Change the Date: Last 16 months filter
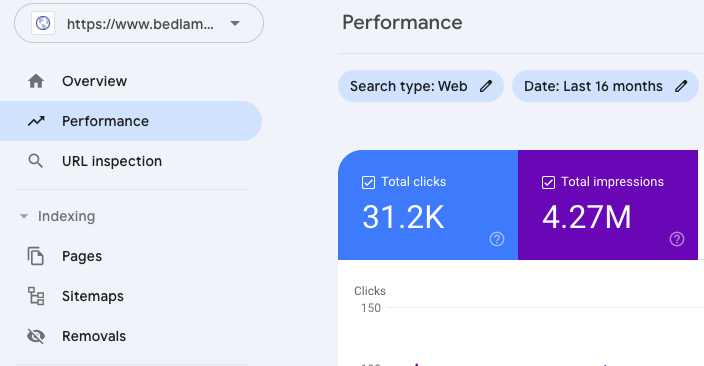 coord(605,86)
